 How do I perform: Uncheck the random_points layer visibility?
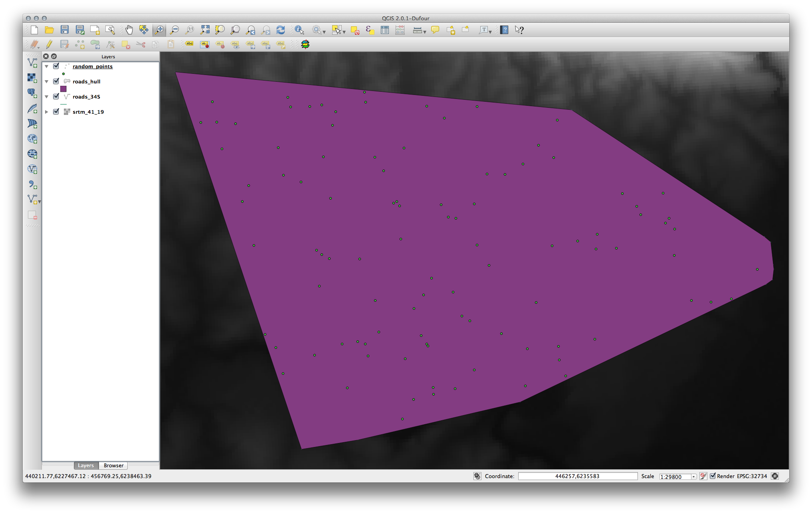tap(56, 66)
